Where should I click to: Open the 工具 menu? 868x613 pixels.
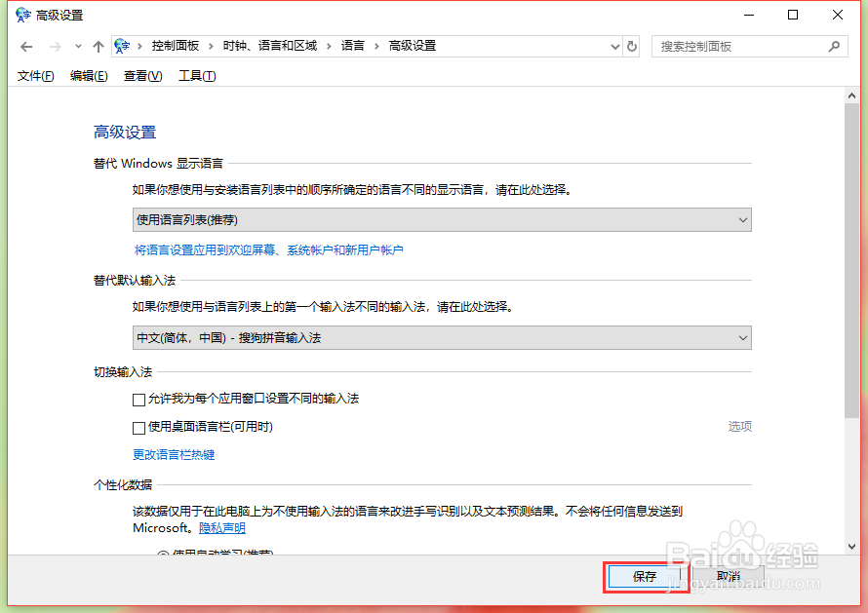pos(196,75)
